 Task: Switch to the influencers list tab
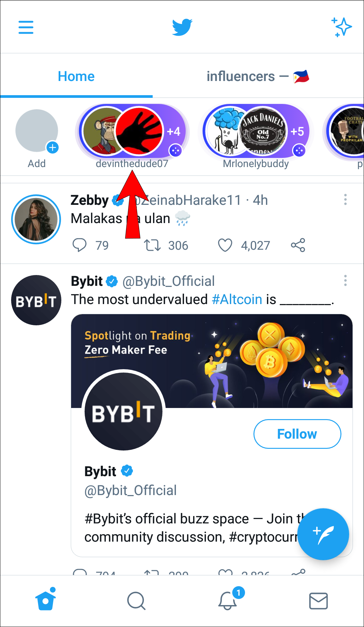[x=257, y=77]
